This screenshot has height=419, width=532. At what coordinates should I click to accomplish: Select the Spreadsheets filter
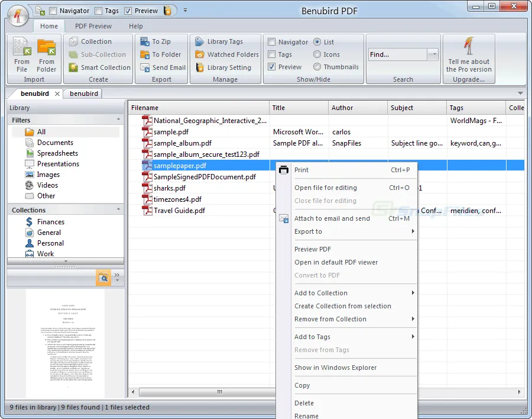click(x=51, y=153)
